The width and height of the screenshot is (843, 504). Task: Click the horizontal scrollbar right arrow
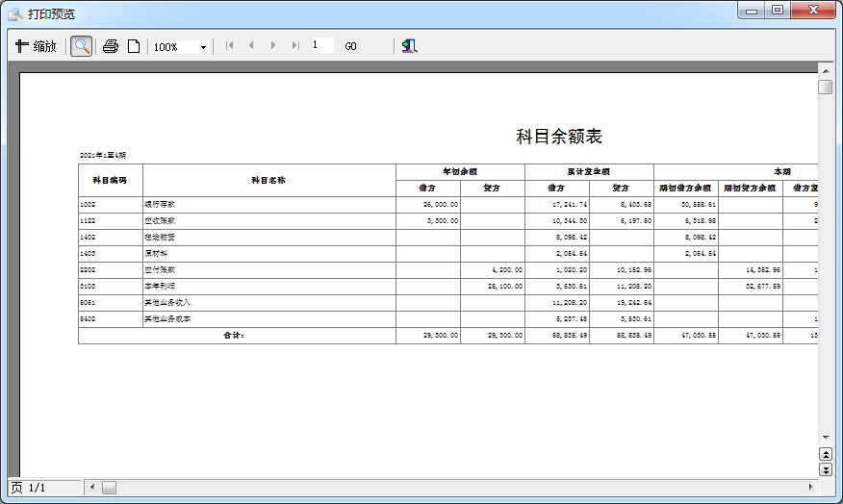[810, 488]
